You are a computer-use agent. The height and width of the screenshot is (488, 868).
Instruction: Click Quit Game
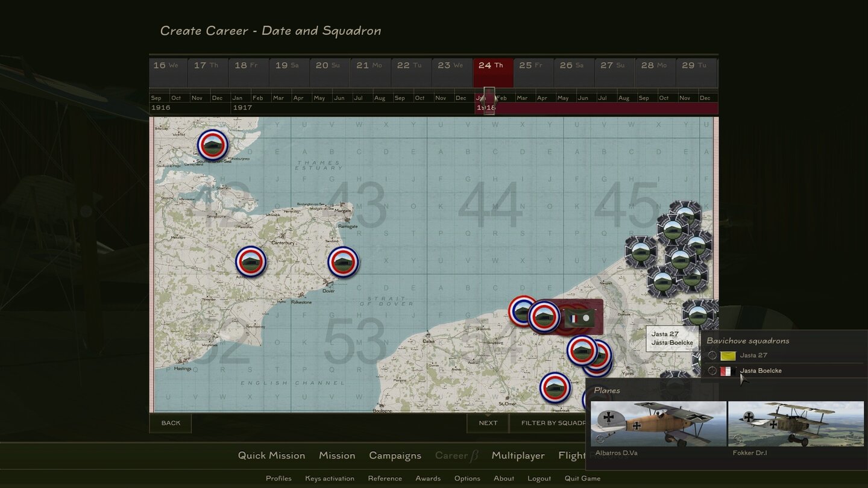pyautogui.click(x=582, y=478)
